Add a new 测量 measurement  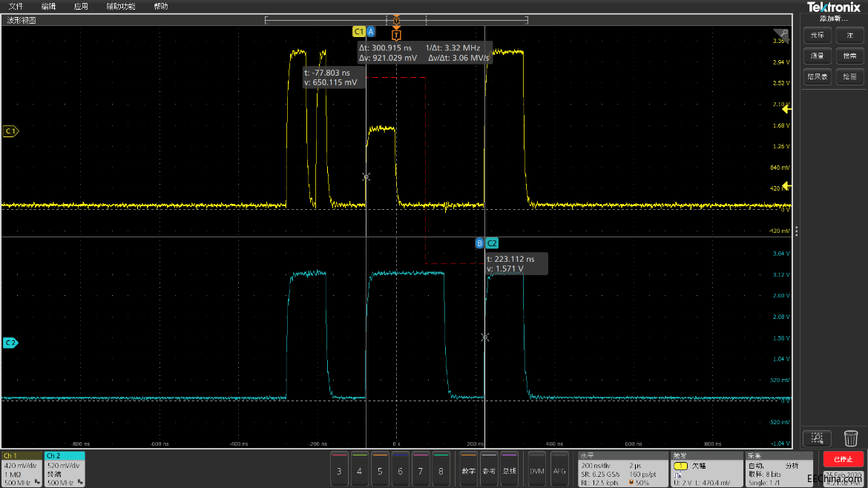817,56
